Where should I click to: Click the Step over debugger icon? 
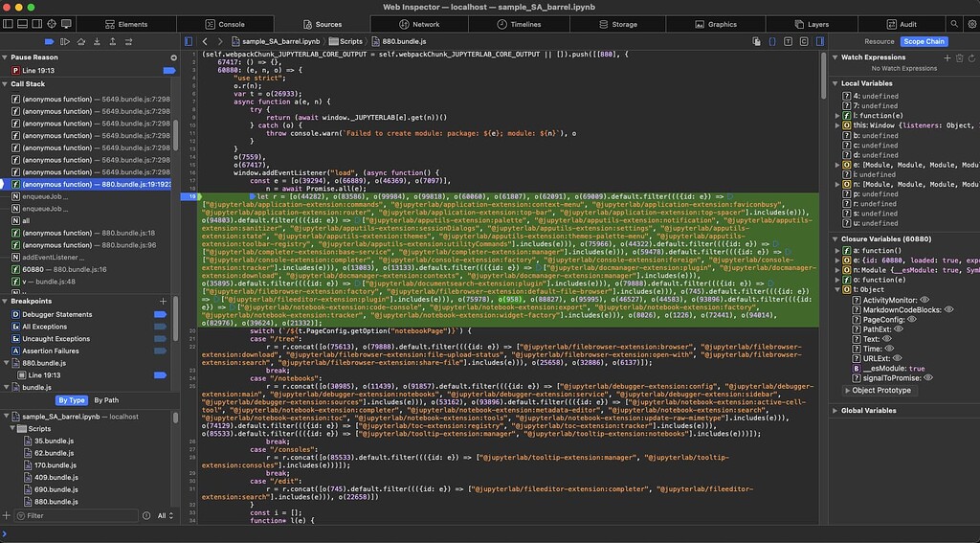coord(81,41)
